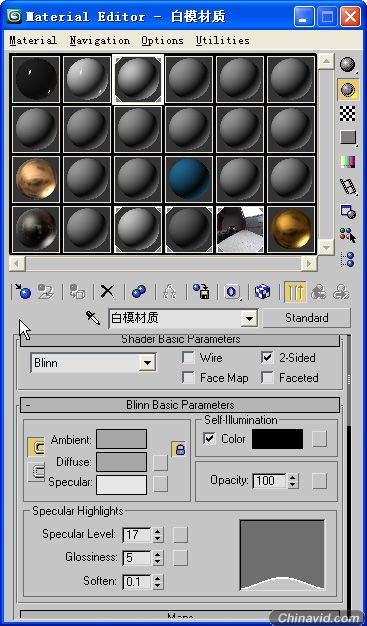Toggle the Backlight button
Image resolution: width=367 pixels, height=626 pixels.
click(347, 89)
